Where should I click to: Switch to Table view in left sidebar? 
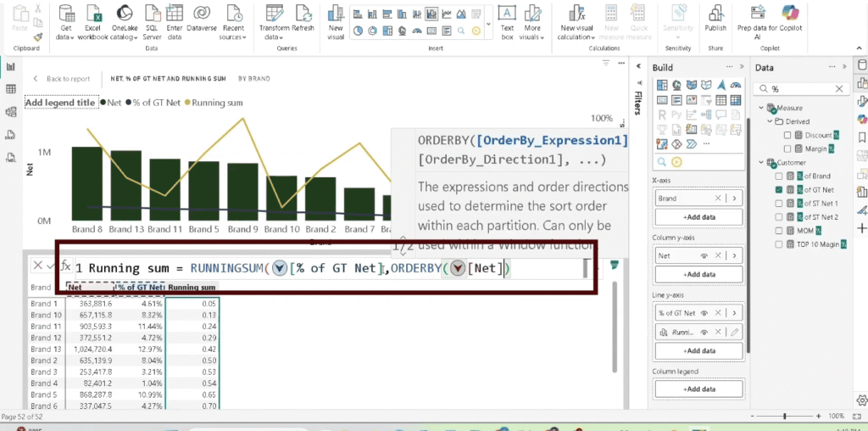click(x=10, y=89)
